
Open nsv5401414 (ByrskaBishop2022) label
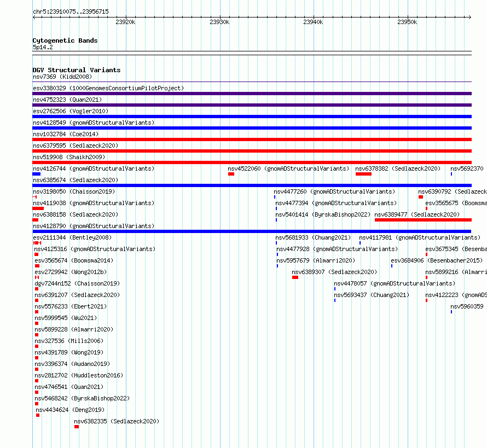click(x=323, y=214)
